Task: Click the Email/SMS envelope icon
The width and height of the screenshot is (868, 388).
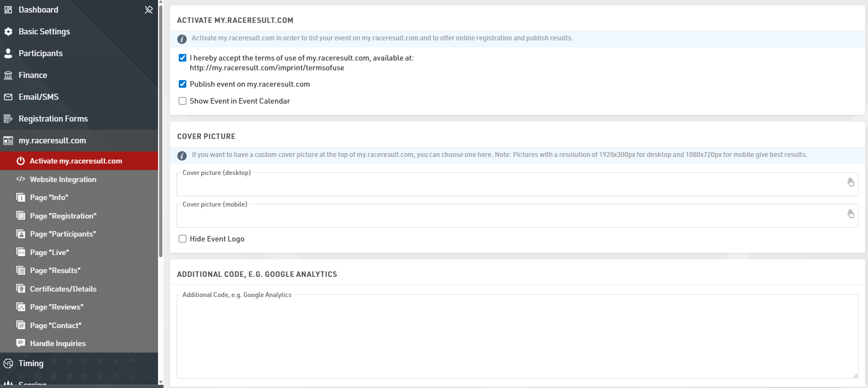Action: [8, 97]
